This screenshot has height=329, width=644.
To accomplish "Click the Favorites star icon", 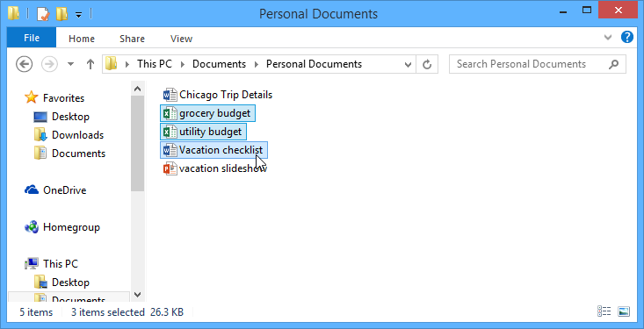I will (x=32, y=97).
